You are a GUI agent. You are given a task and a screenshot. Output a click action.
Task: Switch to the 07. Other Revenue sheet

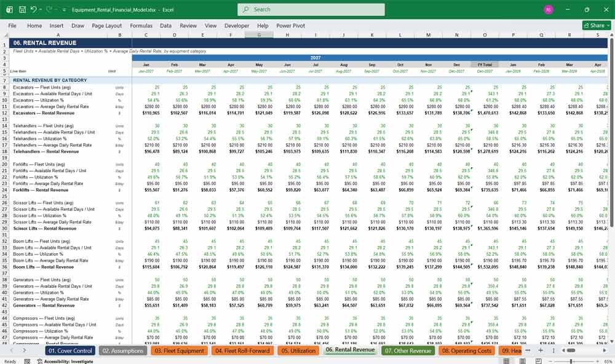point(408,350)
